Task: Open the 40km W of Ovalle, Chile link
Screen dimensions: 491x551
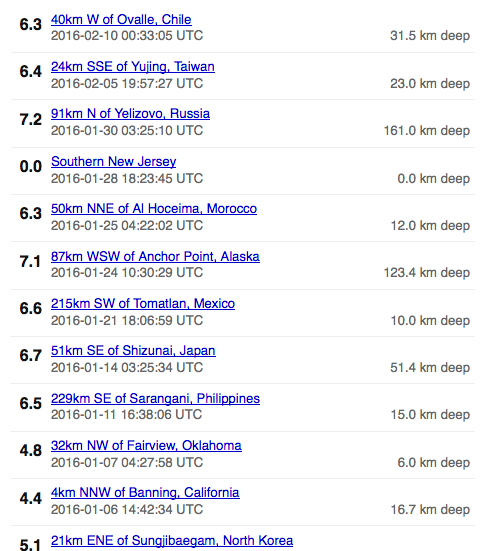Action: (x=121, y=20)
